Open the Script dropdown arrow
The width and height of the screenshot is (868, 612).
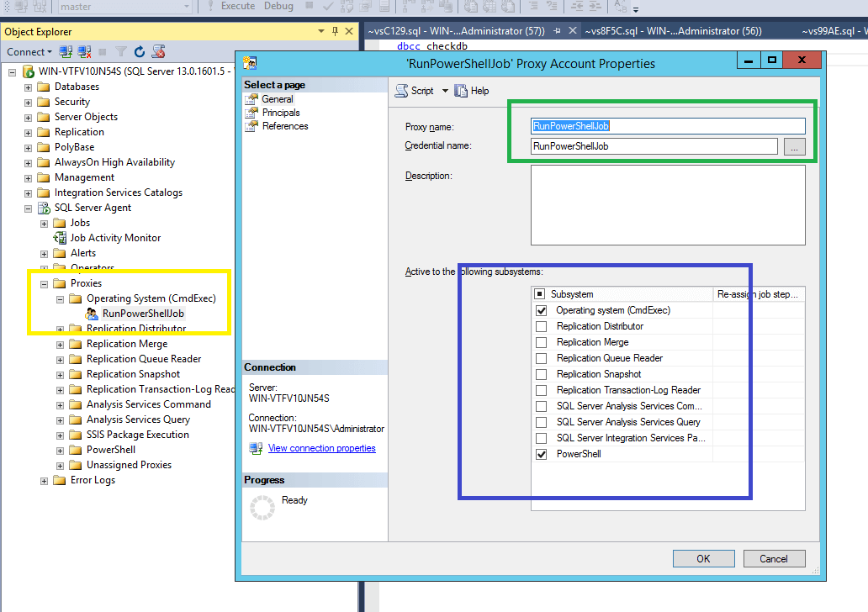(445, 91)
